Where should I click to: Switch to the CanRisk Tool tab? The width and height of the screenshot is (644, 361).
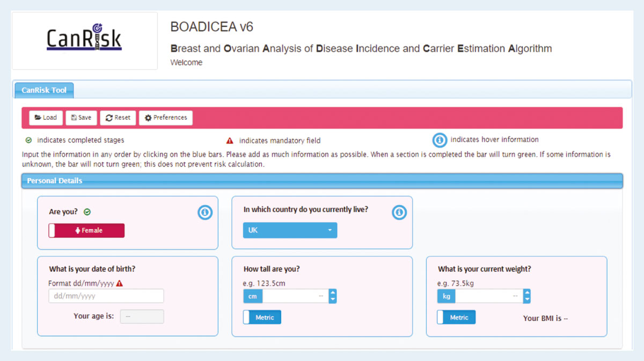coord(44,90)
